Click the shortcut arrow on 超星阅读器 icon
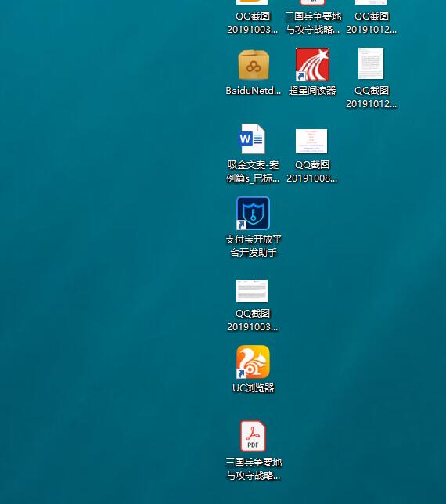The width and height of the screenshot is (446, 504). [x=300, y=76]
